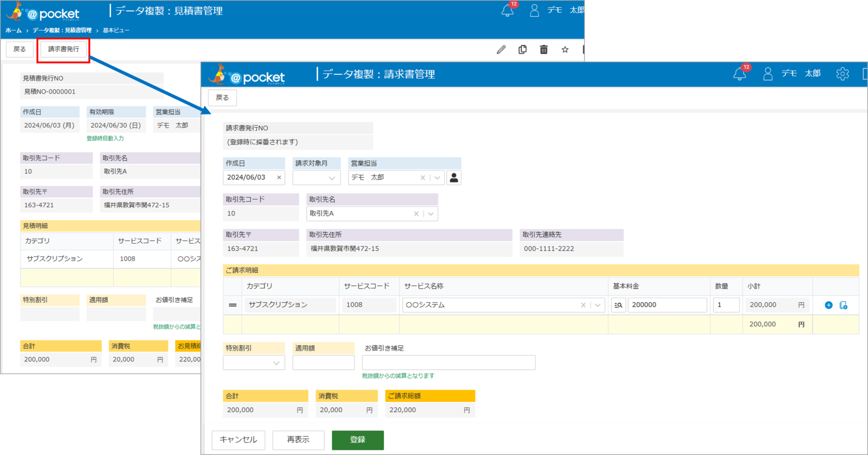Screen dimensions: 868x455
Task: Clear the 作成日 date with the x
Action: point(279,178)
